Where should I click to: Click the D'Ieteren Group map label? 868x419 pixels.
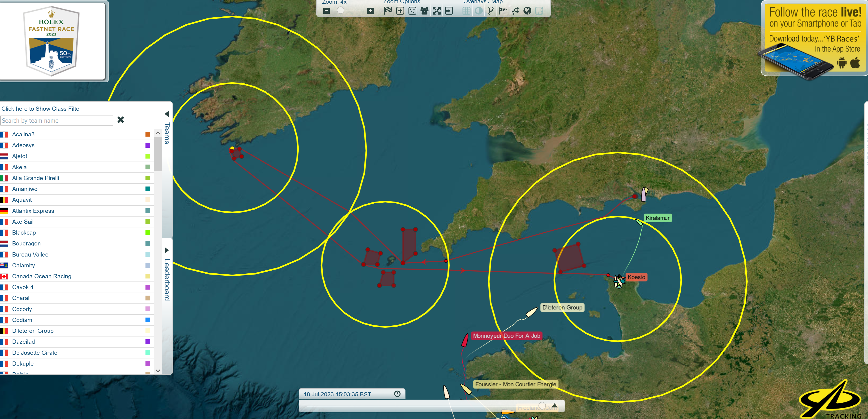pos(562,307)
